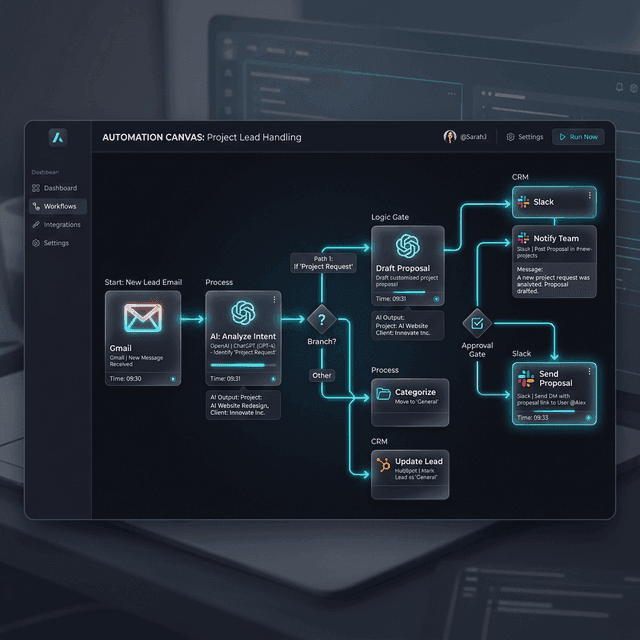This screenshot has width=640, height=640.
Task: Click the Gmail node title
Action: pyautogui.click(x=120, y=348)
